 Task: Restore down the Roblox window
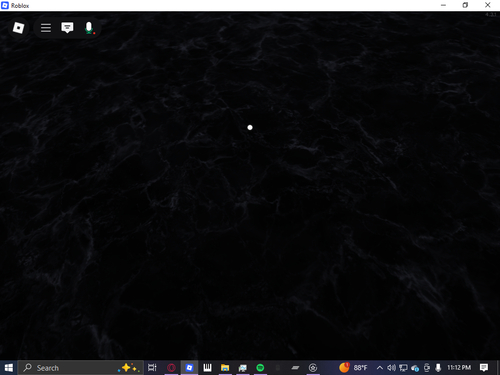point(465,5)
